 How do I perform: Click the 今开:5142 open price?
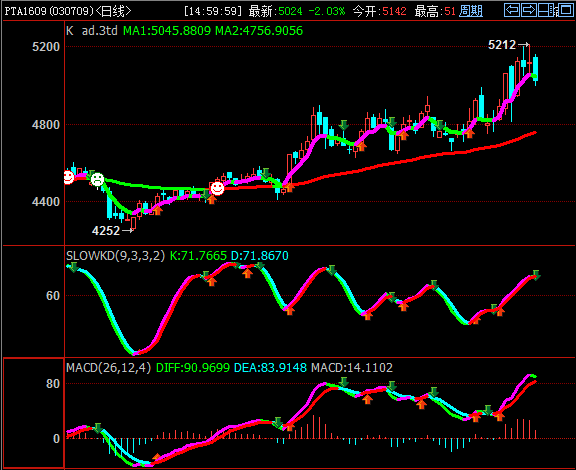(x=379, y=11)
